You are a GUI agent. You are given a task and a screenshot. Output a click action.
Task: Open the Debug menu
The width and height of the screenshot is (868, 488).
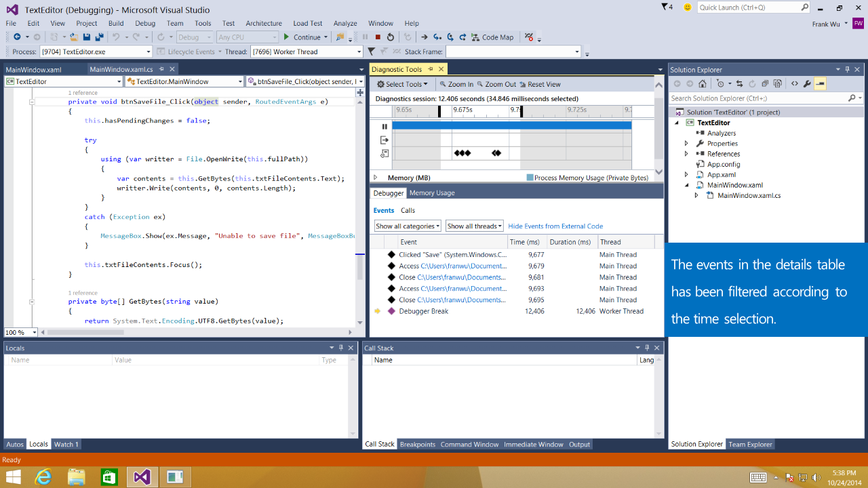coord(145,23)
